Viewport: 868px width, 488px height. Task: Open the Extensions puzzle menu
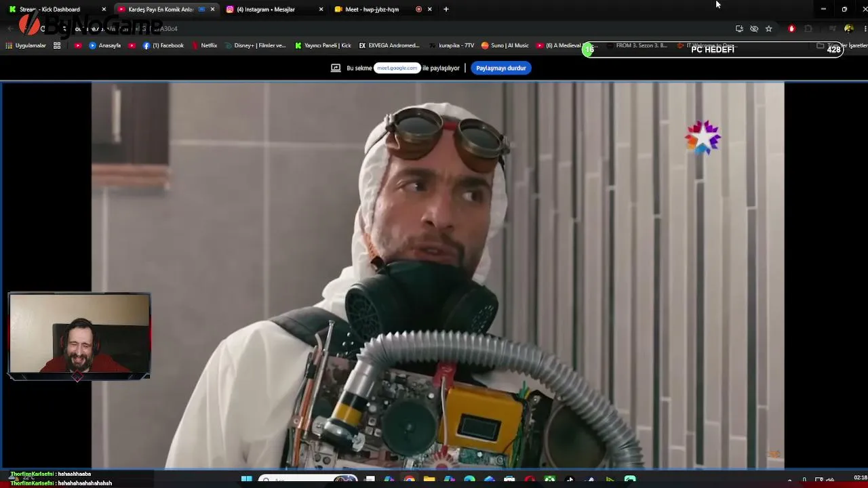point(808,28)
